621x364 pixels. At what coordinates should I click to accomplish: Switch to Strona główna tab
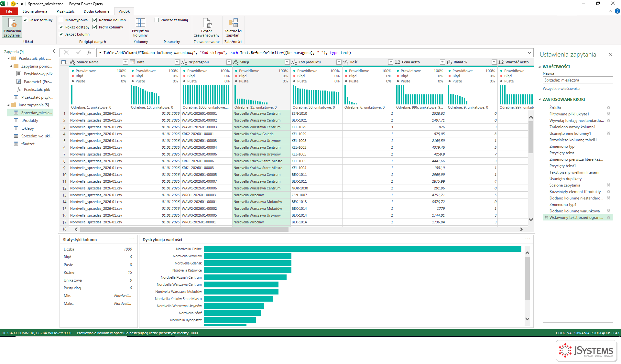click(35, 11)
